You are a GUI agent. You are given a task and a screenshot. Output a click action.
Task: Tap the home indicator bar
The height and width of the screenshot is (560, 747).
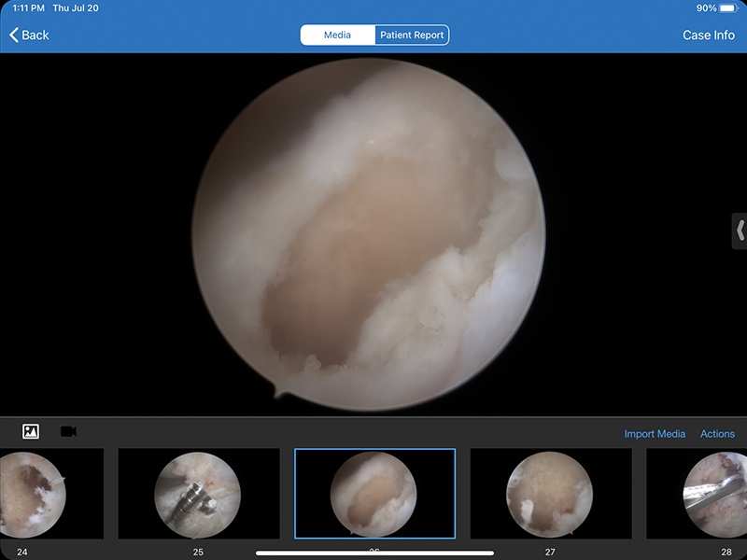(375, 553)
